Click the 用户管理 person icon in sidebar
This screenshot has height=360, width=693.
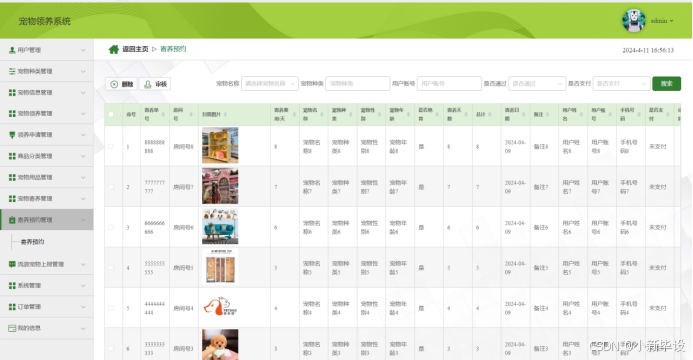[x=12, y=50]
